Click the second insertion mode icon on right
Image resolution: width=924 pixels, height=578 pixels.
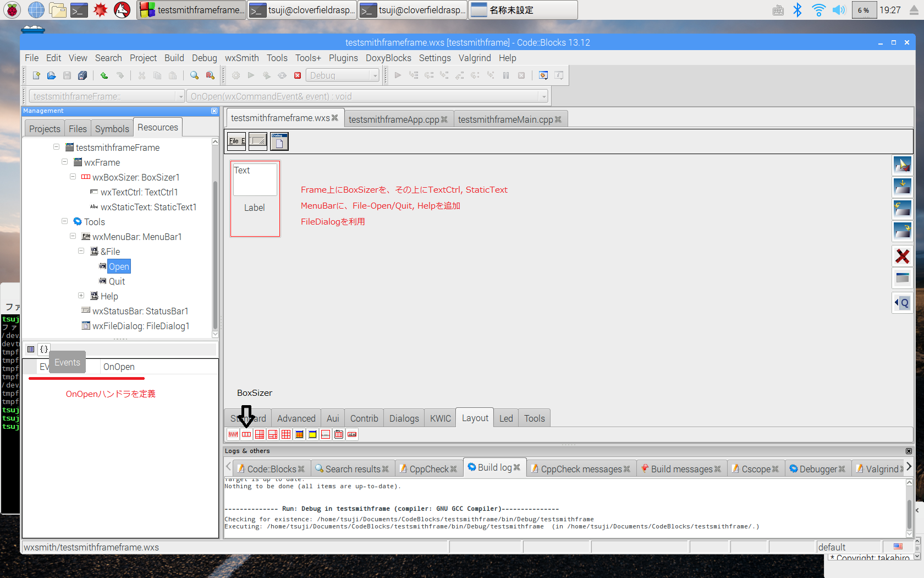903,187
